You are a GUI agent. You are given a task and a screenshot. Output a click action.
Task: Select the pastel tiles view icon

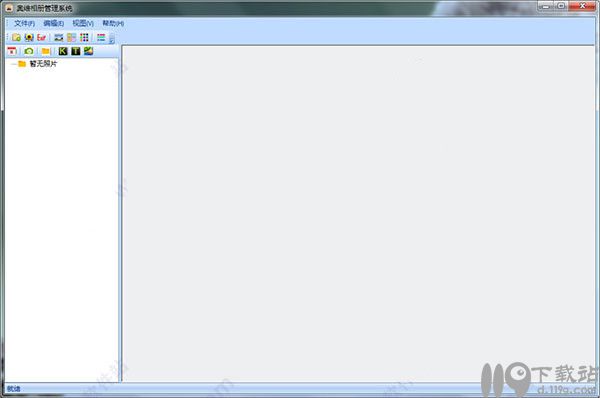click(72, 37)
